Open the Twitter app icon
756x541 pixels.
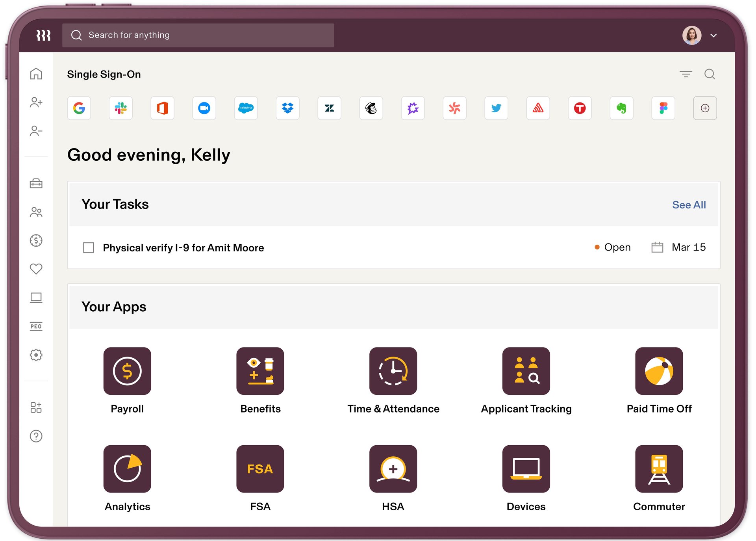pos(496,108)
